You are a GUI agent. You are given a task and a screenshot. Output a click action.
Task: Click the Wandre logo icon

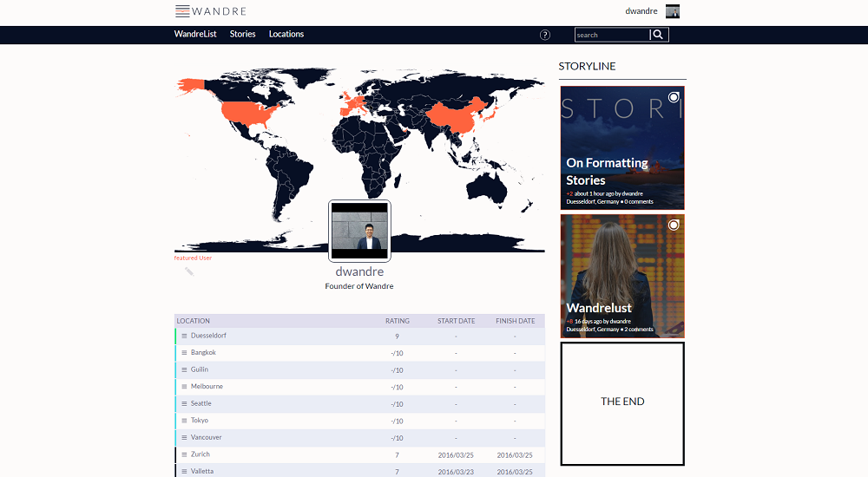182,11
